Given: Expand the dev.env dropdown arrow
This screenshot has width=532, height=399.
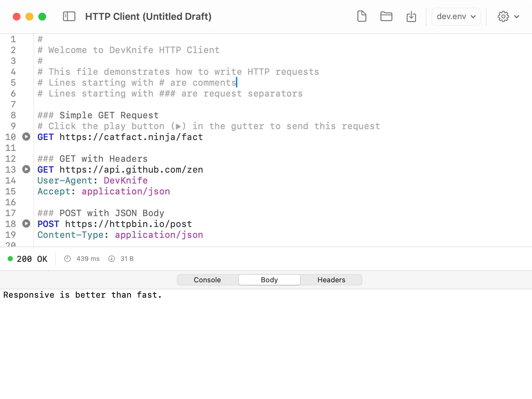Looking at the screenshot, I should pos(473,16).
